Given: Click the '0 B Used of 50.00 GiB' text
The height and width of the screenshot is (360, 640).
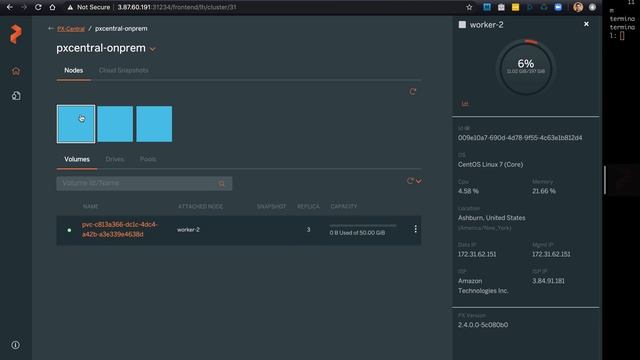Looking at the screenshot, I should [357, 233].
